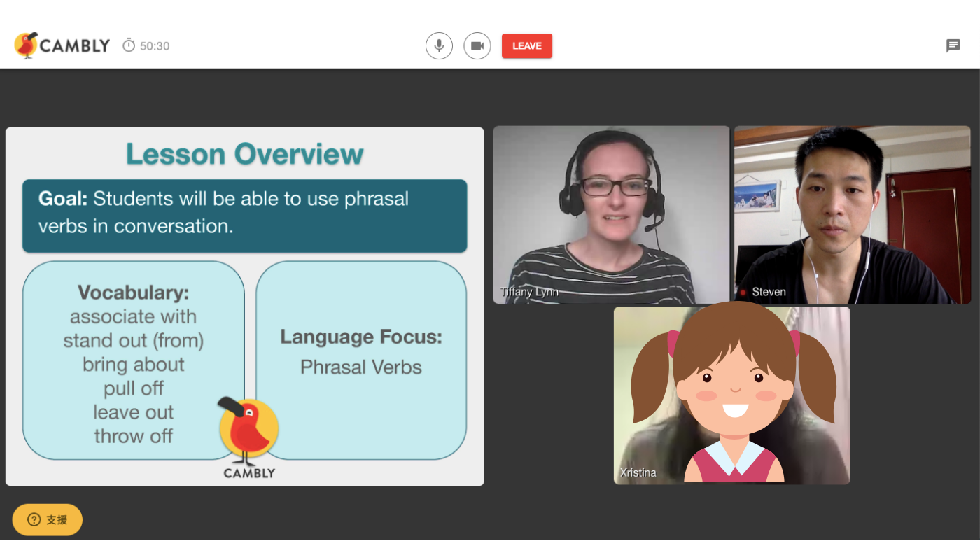This screenshot has width=980, height=560.
Task: Open the chat panel icon
Action: pyautogui.click(x=953, y=45)
